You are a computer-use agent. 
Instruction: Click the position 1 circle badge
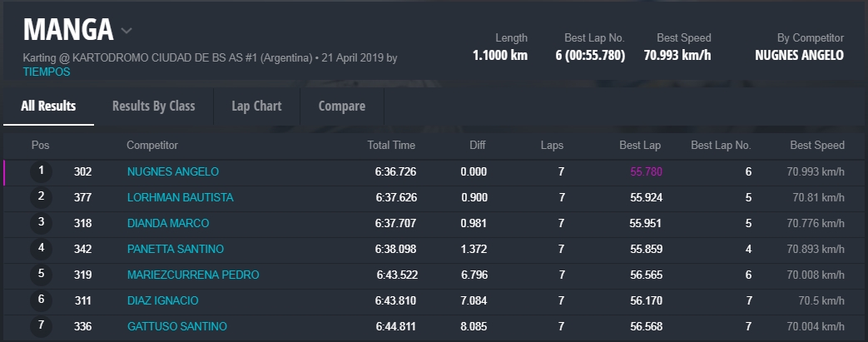coord(41,171)
